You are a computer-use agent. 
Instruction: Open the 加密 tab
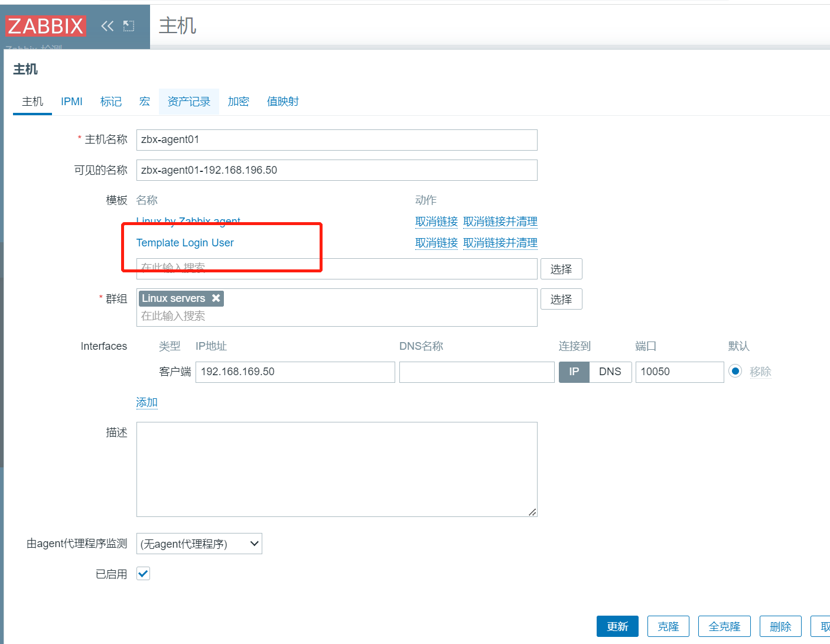click(239, 102)
